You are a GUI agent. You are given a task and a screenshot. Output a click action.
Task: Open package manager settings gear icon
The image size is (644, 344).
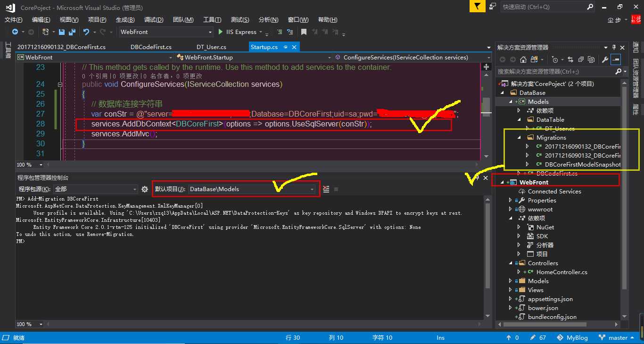pyautogui.click(x=145, y=189)
